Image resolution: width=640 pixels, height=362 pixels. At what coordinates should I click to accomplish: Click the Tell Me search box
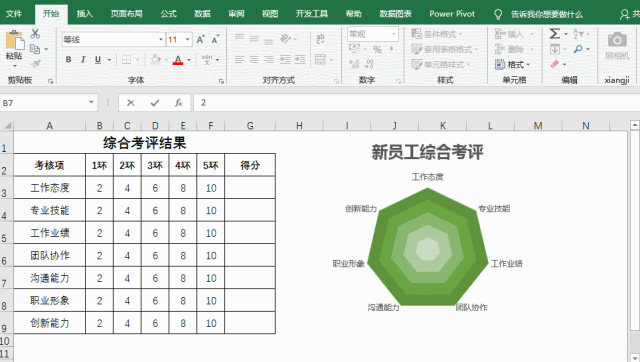coord(547,14)
